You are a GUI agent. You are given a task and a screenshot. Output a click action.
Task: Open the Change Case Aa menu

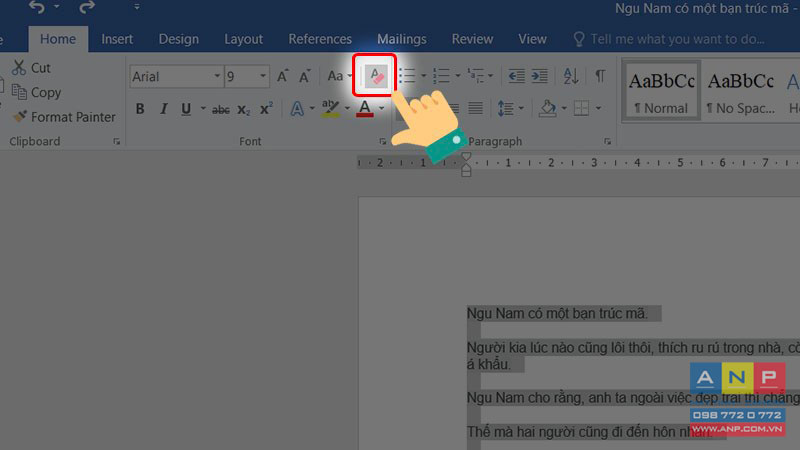tap(339, 76)
